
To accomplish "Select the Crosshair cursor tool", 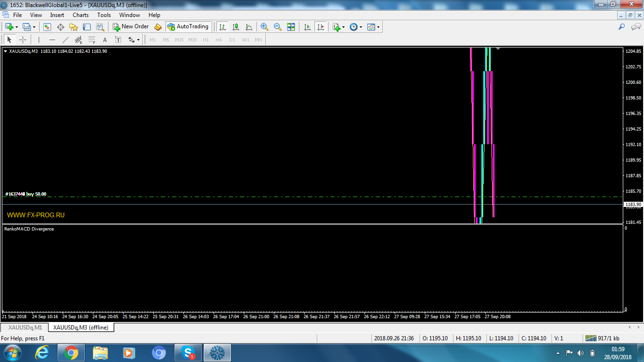I will pyautogui.click(x=23, y=40).
